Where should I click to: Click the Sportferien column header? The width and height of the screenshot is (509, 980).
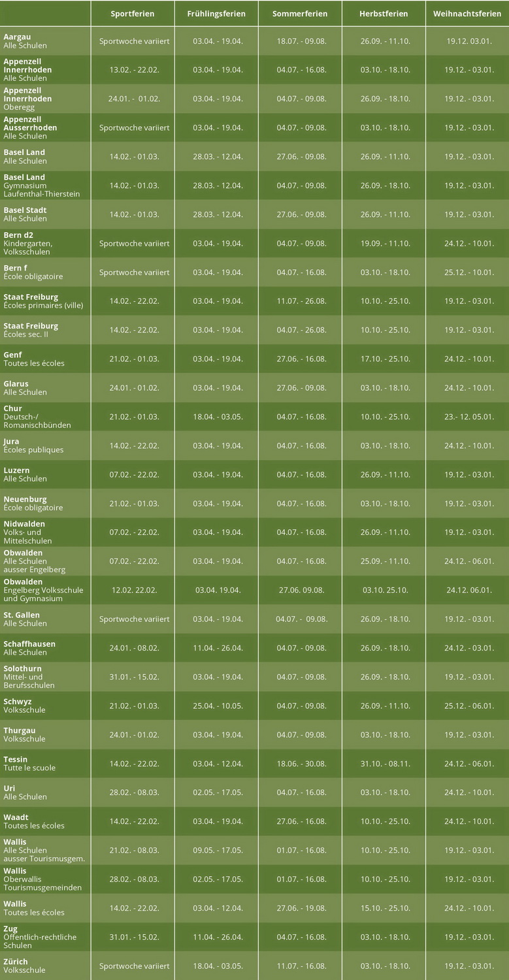pyautogui.click(x=133, y=14)
